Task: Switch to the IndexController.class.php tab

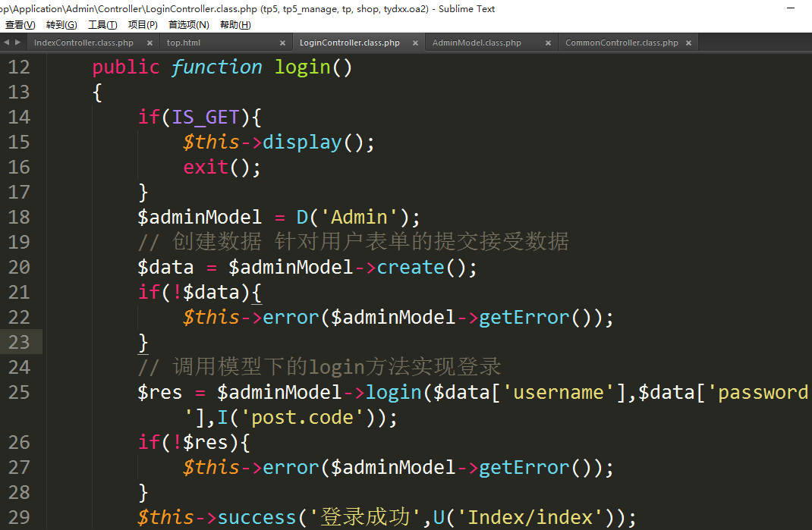Action: click(83, 43)
